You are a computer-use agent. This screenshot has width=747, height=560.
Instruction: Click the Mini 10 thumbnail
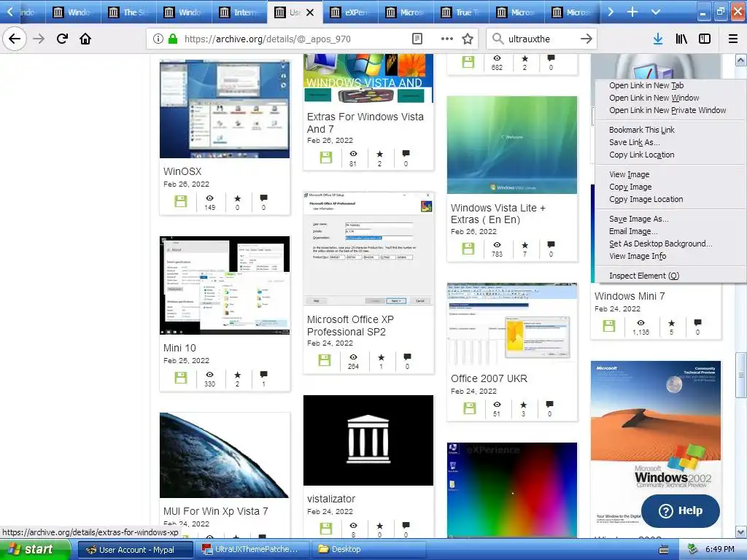(225, 285)
